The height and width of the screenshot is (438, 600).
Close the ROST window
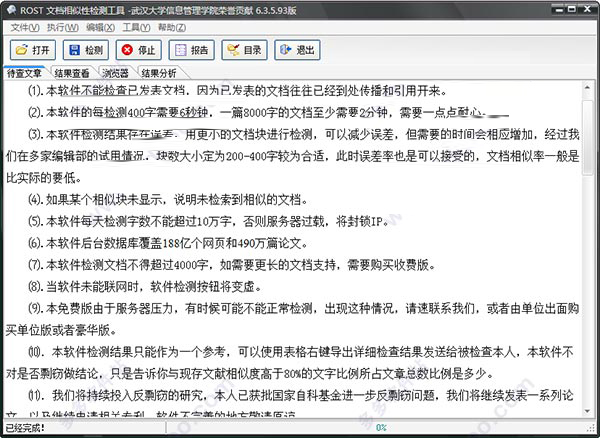coord(587,9)
